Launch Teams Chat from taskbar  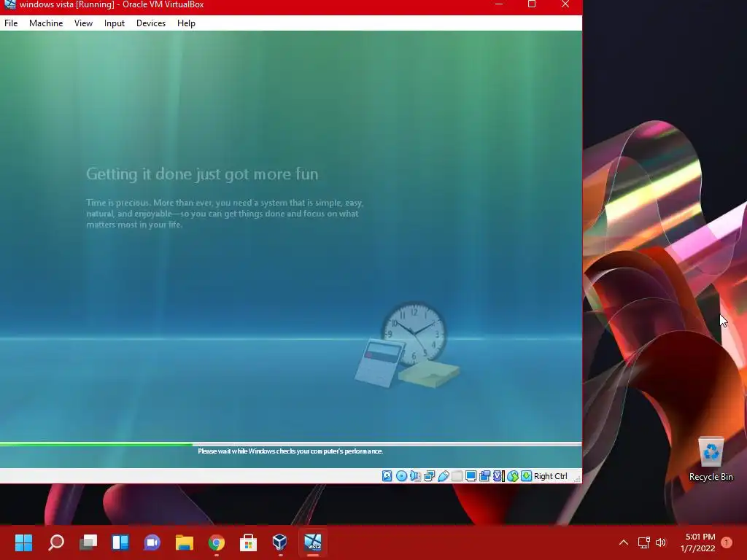point(152,542)
